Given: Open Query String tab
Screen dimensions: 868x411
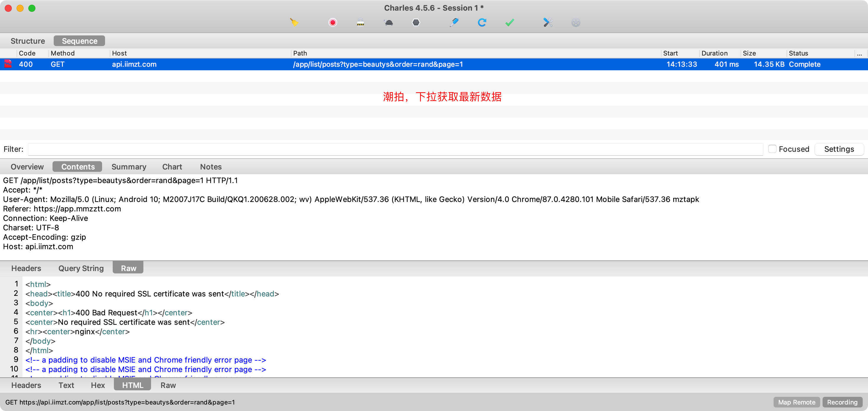Looking at the screenshot, I should pyautogui.click(x=81, y=268).
